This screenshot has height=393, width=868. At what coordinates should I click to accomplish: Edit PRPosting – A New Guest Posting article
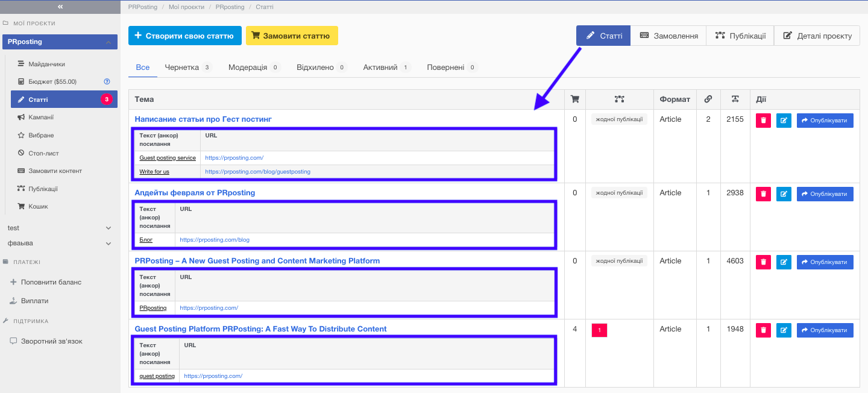tap(784, 262)
